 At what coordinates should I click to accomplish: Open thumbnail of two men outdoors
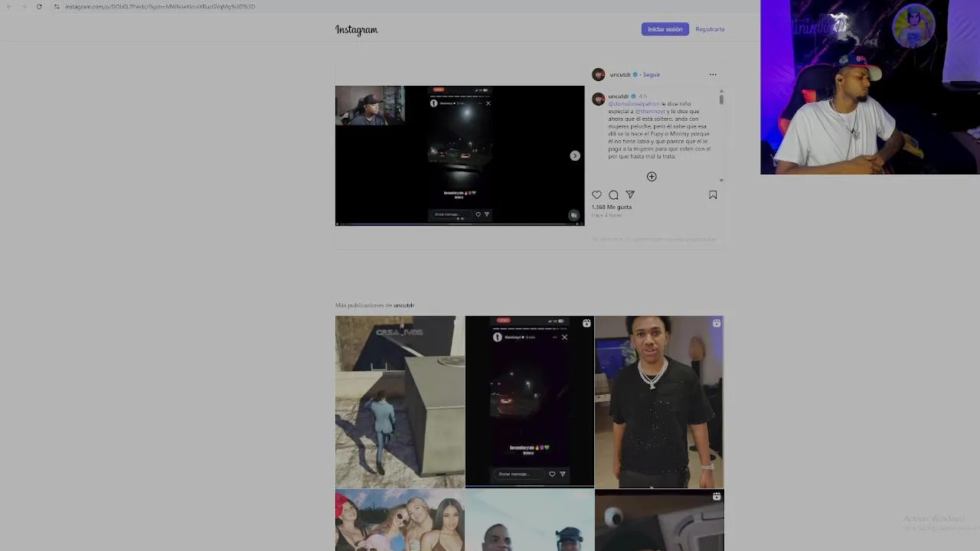coord(529,520)
